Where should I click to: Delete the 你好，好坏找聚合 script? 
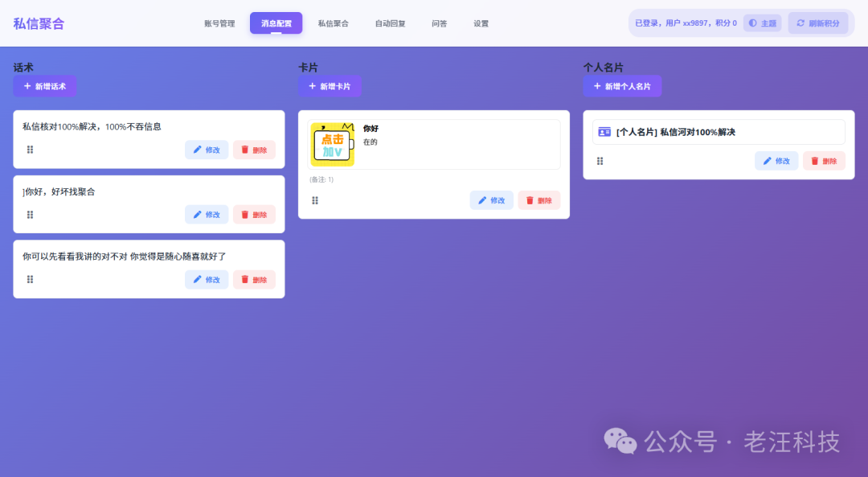254,215
